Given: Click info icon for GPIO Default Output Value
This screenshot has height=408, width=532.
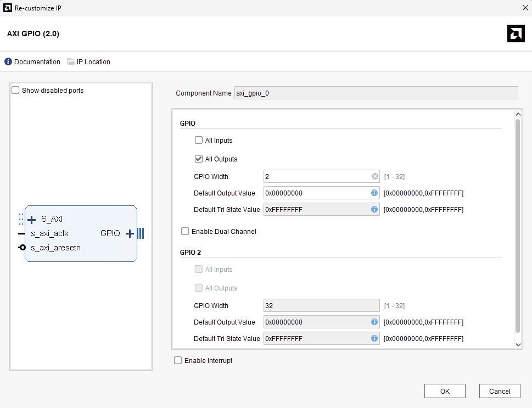Looking at the screenshot, I should click(x=374, y=193).
